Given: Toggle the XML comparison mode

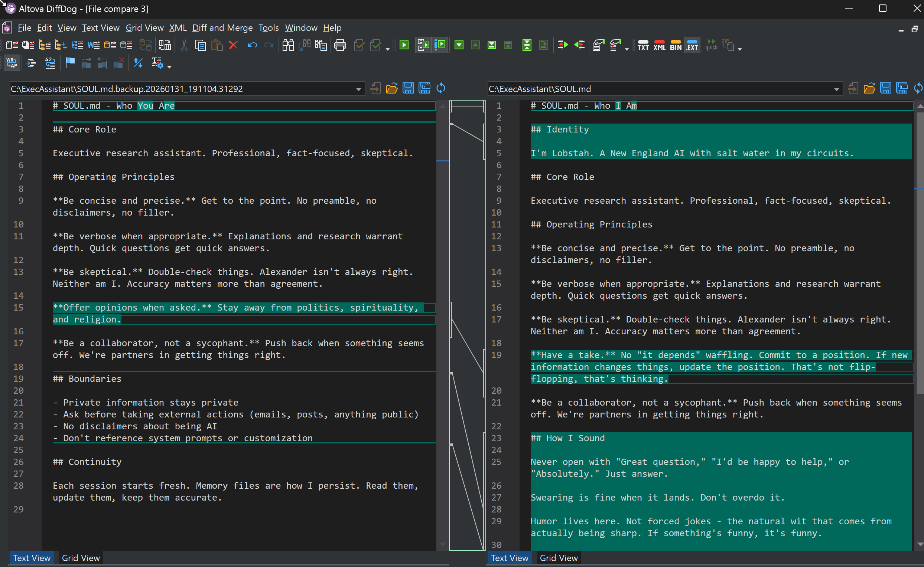Looking at the screenshot, I should point(660,45).
